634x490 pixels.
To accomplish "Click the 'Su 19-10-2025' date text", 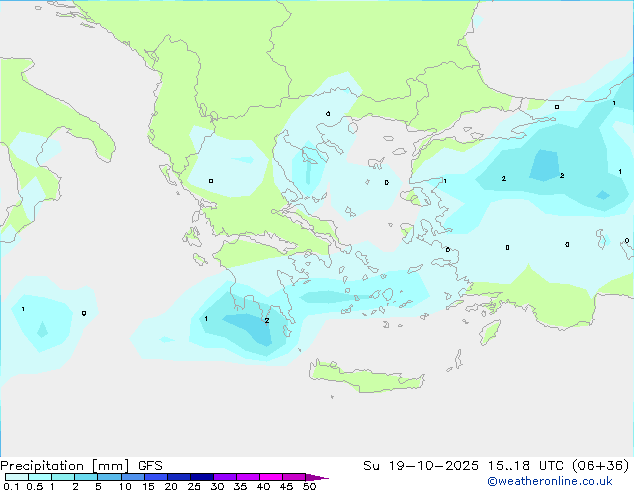I will tap(421, 466).
